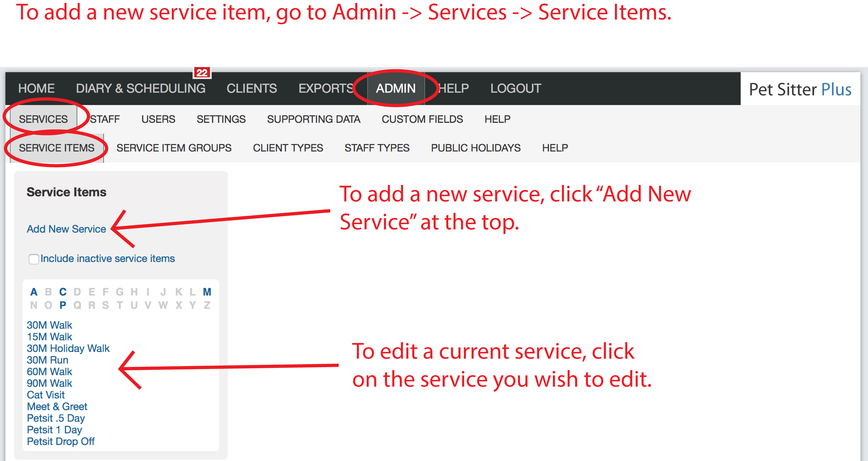Open DIARY & SCHEDULING menu

tap(141, 88)
